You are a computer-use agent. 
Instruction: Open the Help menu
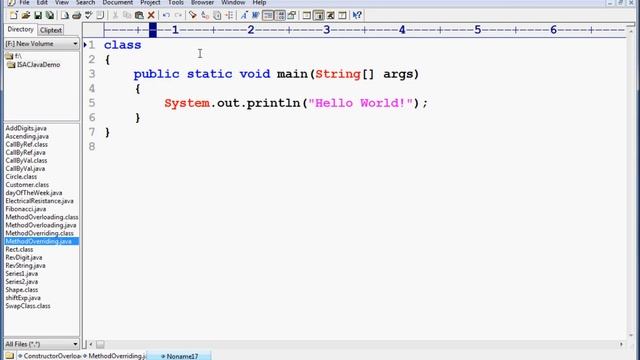259,2
